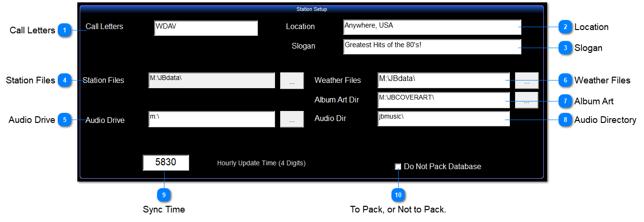Click the Audio Dir label
This screenshot has height=222, width=644.
[x=330, y=119]
